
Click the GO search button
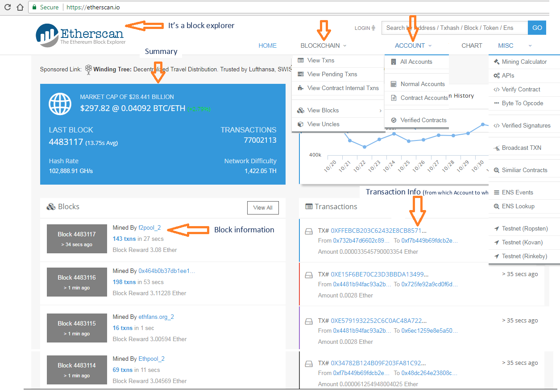[537, 28]
